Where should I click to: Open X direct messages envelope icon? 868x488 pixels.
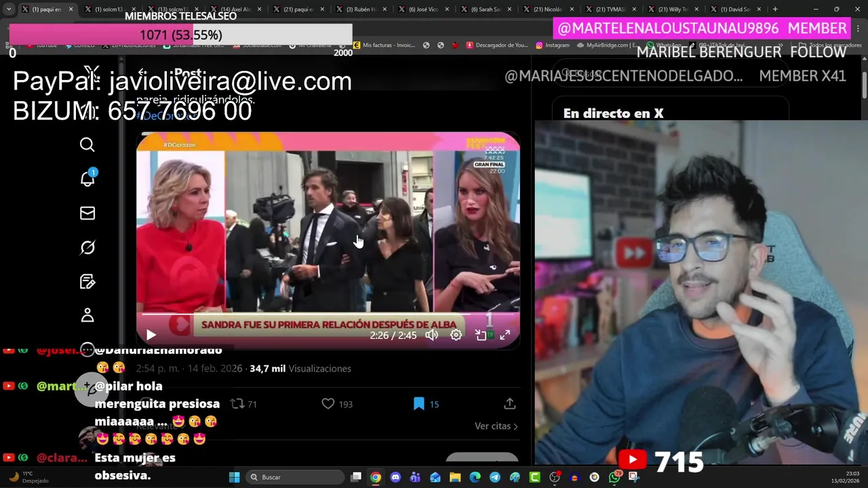point(87,213)
